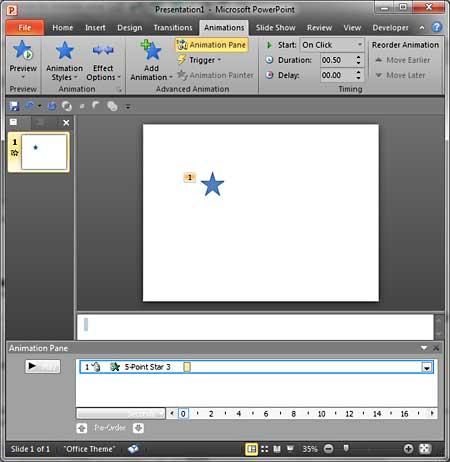This screenshot has width=450, height=462.
Task: Click the overlapping circles Quick Access icon
Action: 112,106
